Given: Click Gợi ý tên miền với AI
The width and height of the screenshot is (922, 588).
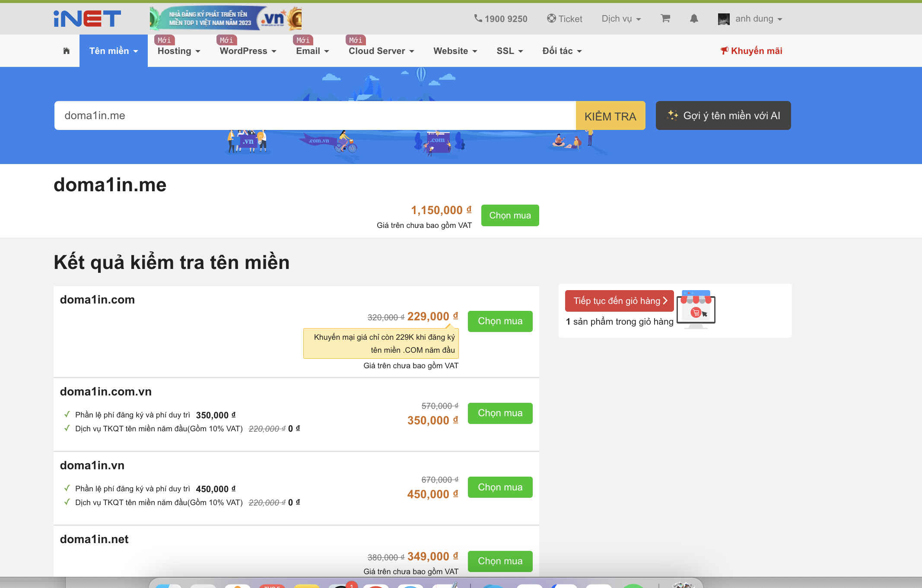Looking at the screenshot, I should tap(723, 116).
